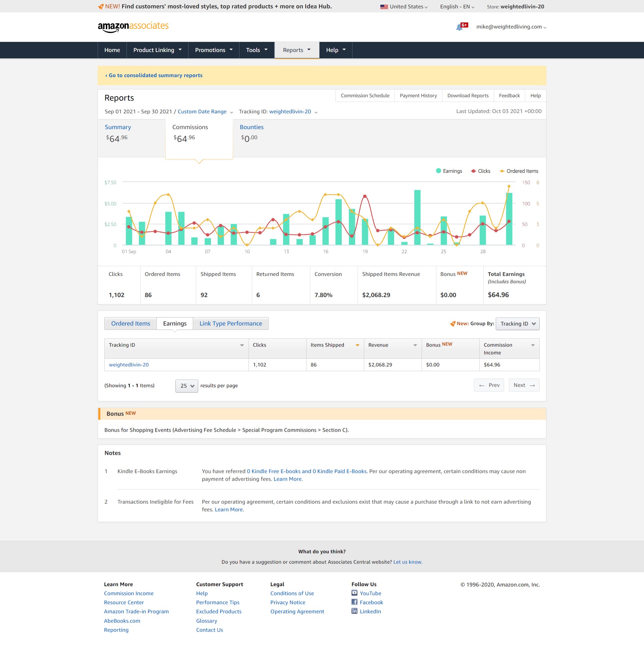This screenshot has height=648, width=644.
Task: Click Learn More under Transactions Ineligible
Action: coord(229,509)
